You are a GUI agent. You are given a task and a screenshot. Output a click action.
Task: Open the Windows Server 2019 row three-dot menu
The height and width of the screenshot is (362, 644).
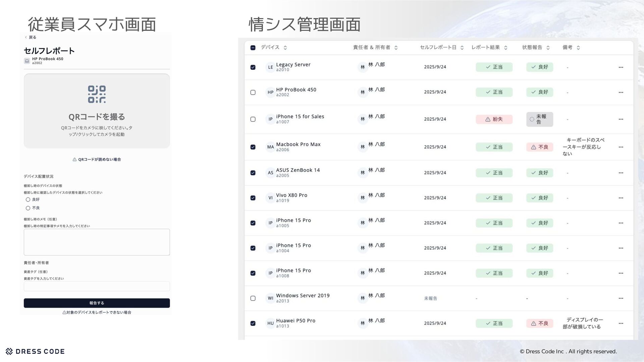click(621, 298)
